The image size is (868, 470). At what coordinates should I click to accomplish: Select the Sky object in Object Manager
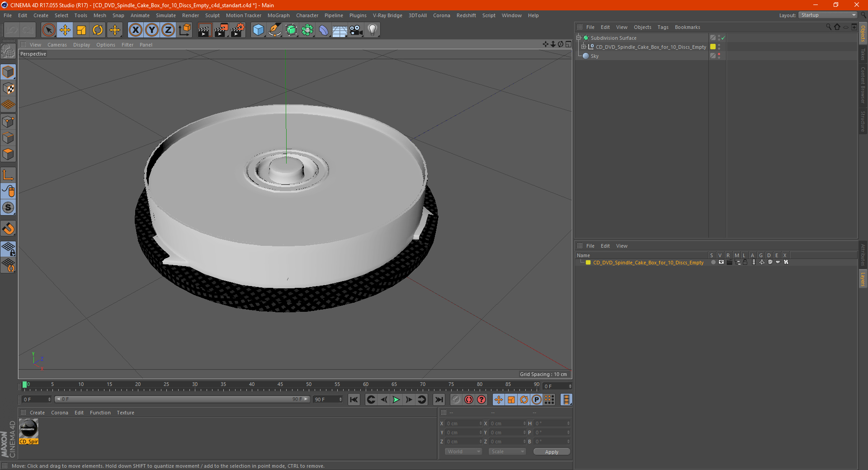(x=594, y=56)
